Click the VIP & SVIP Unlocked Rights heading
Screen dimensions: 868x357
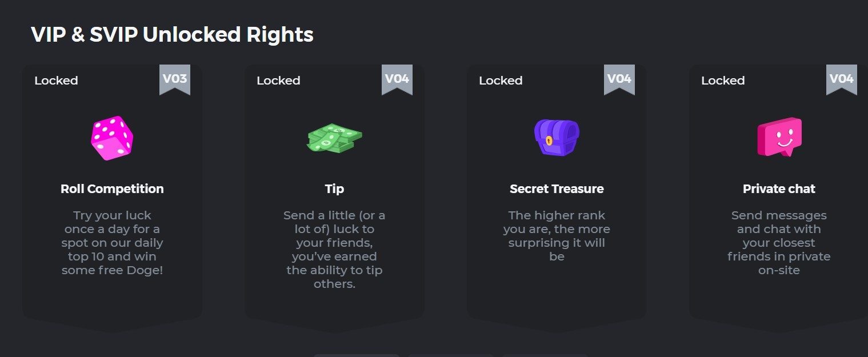(172, 35)
